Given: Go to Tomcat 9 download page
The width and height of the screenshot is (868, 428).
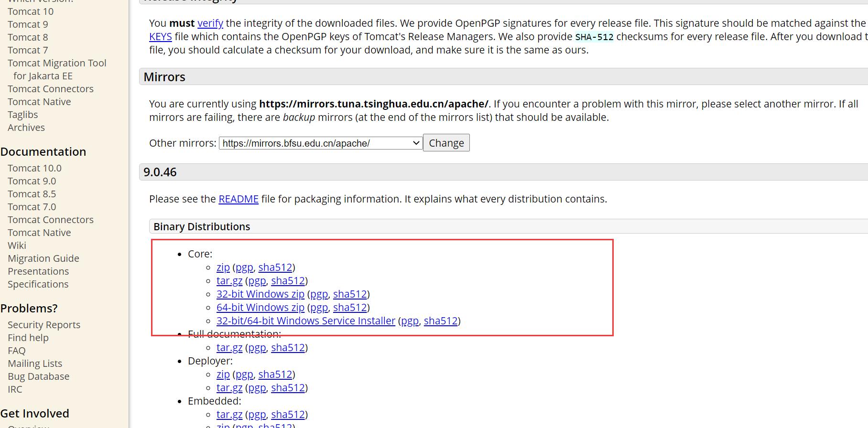Looking at the screenshot, I should point(28,24).
